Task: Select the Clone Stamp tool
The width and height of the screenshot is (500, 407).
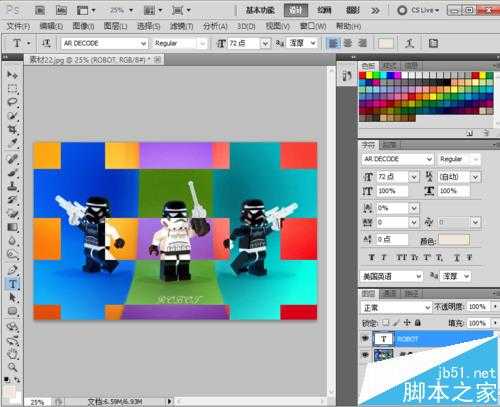Action: point(12,186)
